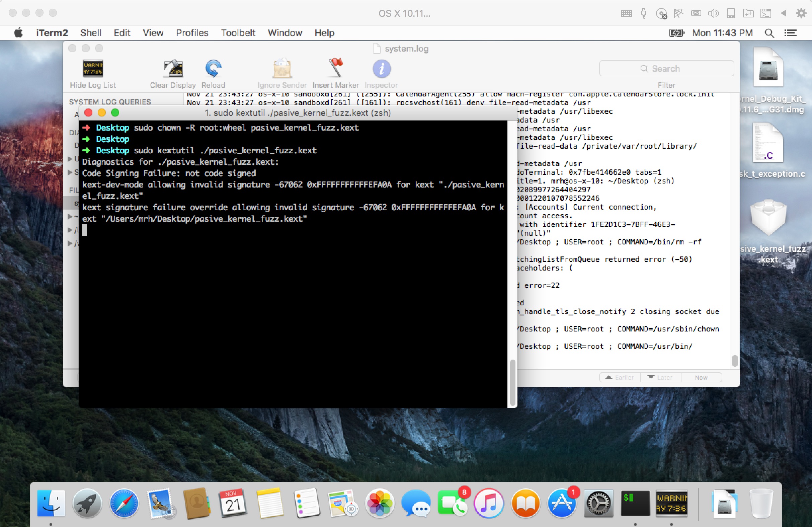
Task: Click the Later button
Action: coord(660,377)
